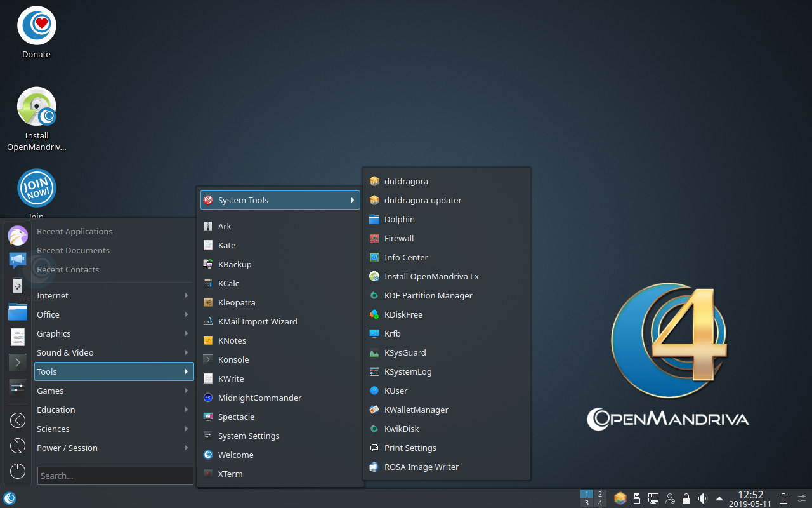812x508 pixels.
Task: Open Recent Applications
Action: point(114,231)
